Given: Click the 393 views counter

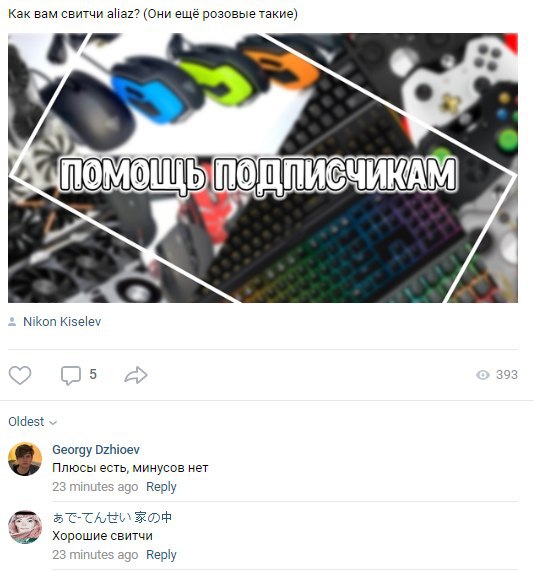Looking at the screenshot, I should click(x=507, y=375).
